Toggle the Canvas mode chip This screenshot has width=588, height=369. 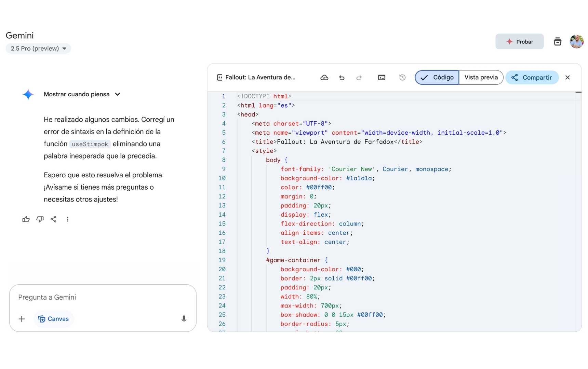click(54, 319)
